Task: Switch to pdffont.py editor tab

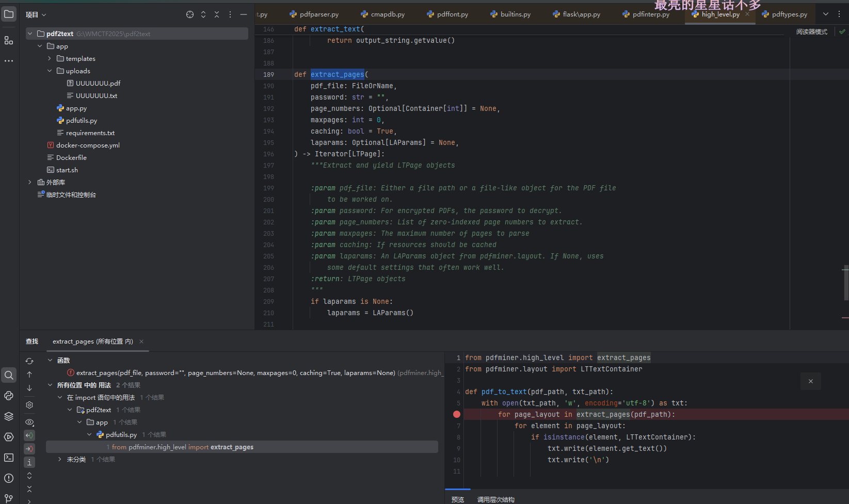Action: click(x=447, y=14)
